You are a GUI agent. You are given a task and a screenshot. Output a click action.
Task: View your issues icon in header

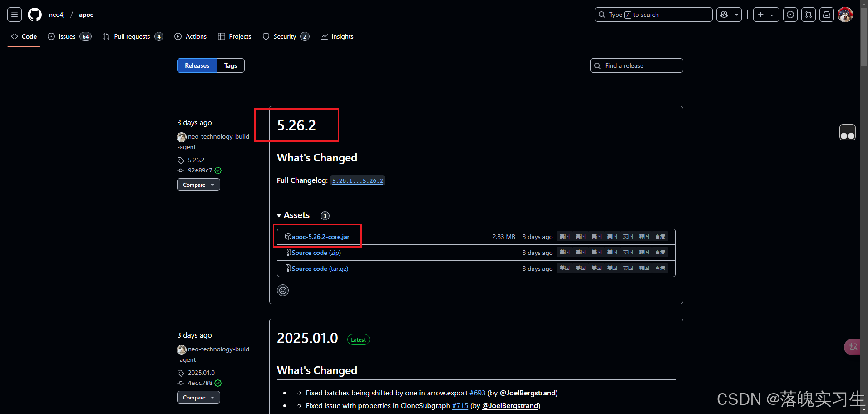coord(790,15)
